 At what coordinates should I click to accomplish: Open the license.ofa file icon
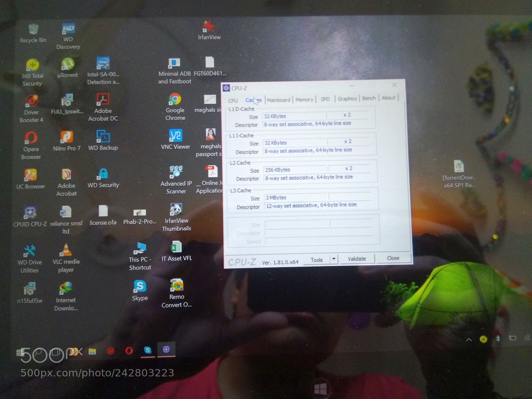click(103, 215)
